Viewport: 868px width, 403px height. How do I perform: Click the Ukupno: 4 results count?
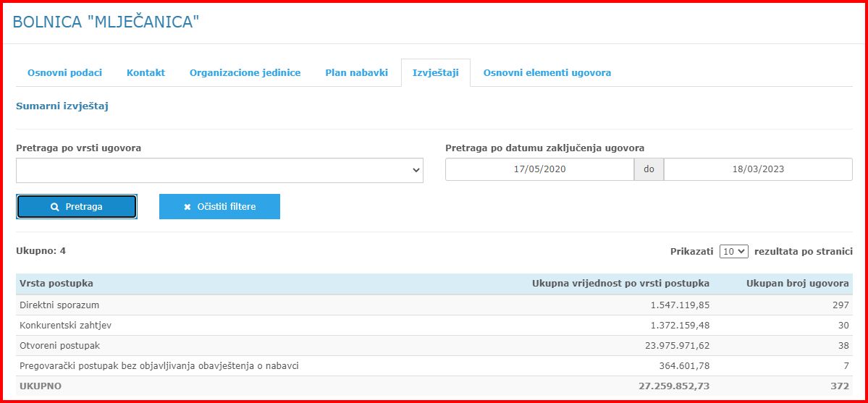(41, 251)
